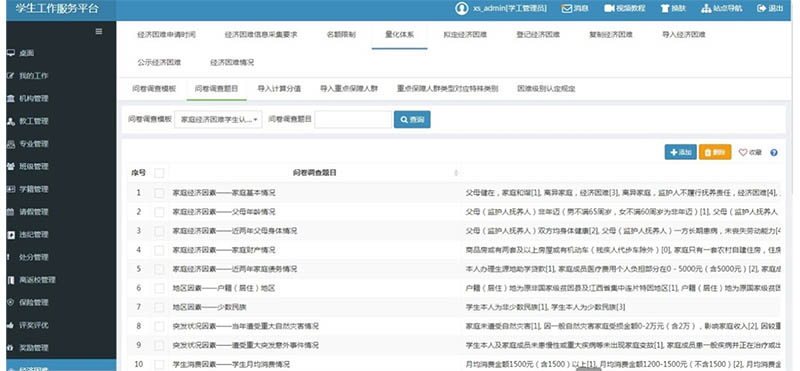Open the blue question-mark help icon
800x371 pixels.
(774, 153)
